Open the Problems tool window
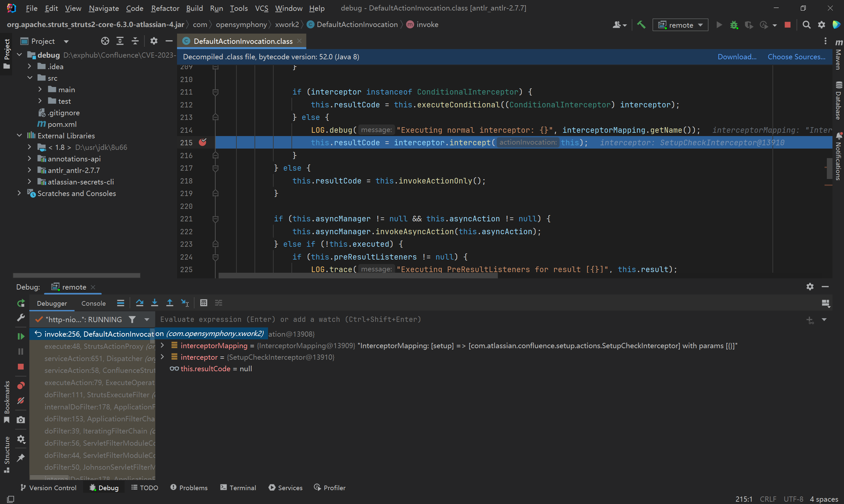Screen dimensions: 844x504 click(189, 487)
